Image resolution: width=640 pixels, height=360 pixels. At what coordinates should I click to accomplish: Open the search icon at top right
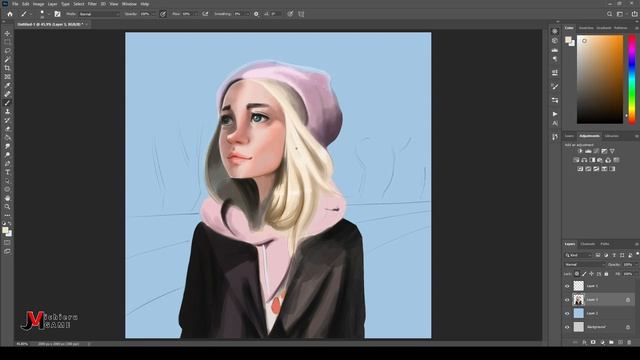[609, 14]
